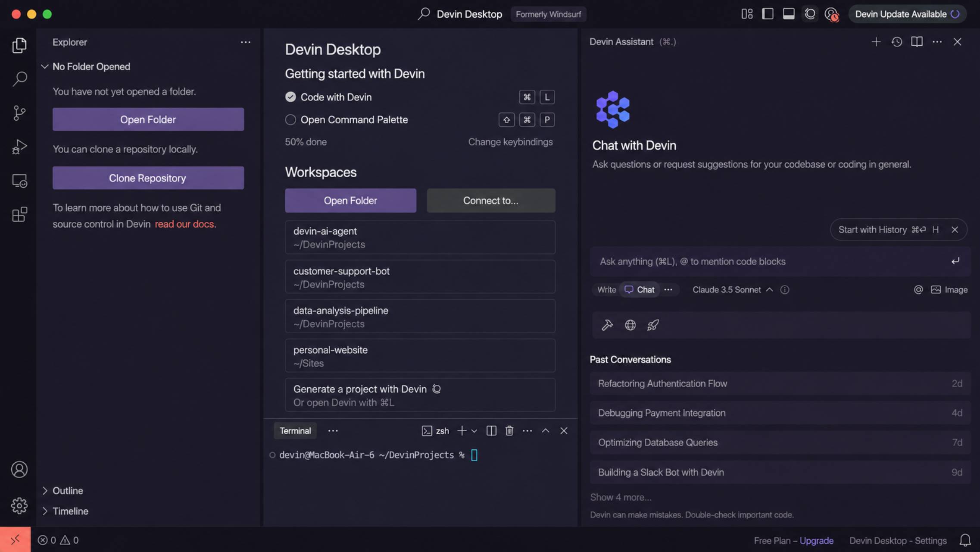Viewport: 980px width, 552px height.
Task: Click the @ mention icon
Action: 918,290
